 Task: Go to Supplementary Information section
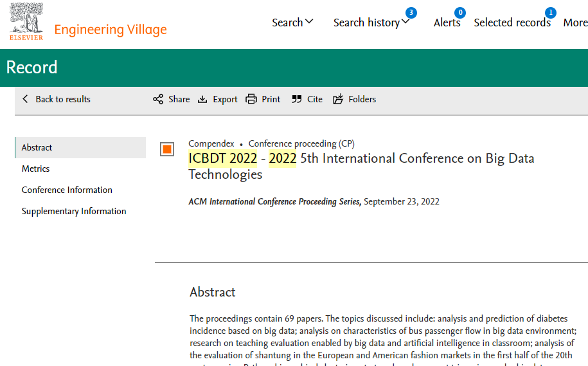click(x=74, y=211)
